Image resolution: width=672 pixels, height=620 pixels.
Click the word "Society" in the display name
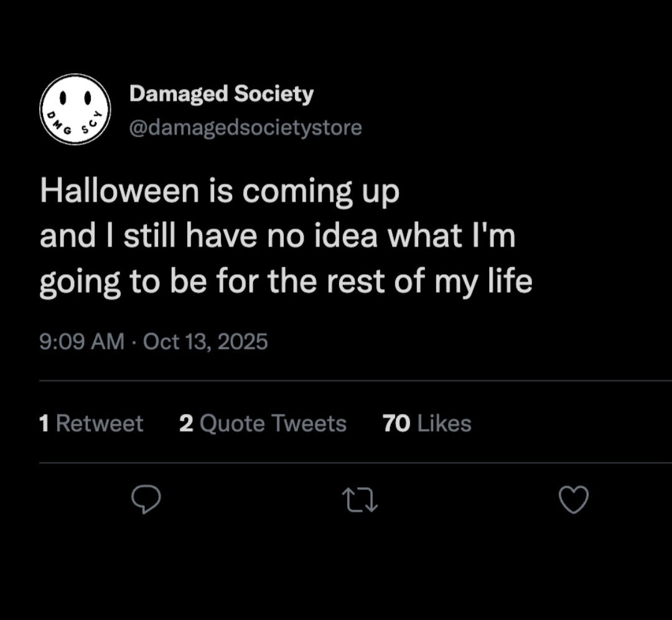tap(274, 94)
